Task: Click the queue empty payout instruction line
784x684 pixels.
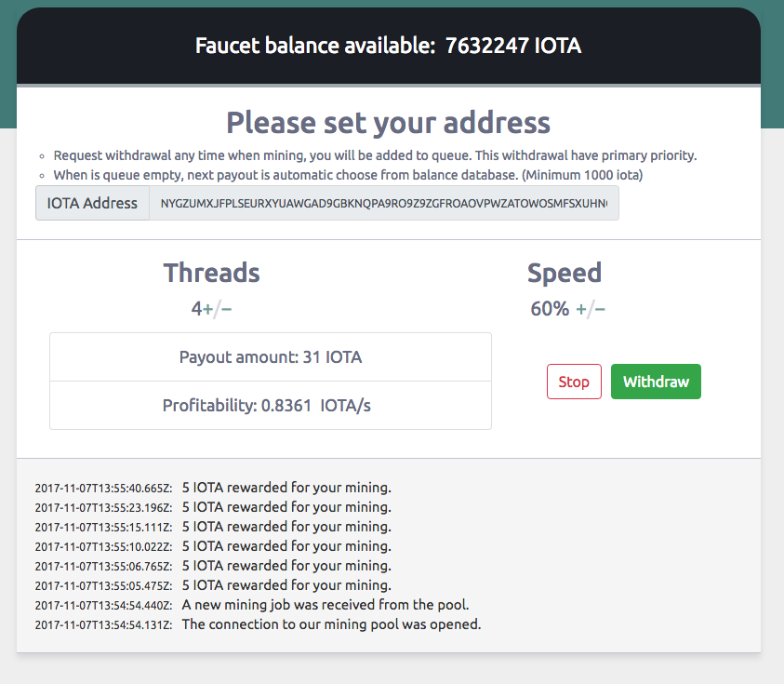Action: [x=348, y=175]
